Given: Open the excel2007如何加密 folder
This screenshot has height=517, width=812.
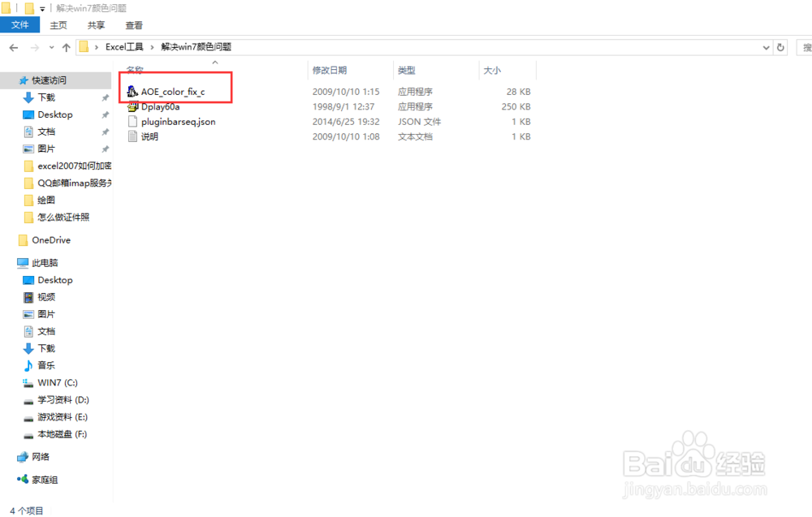Looking at the screenshot, I should [74, 166].
